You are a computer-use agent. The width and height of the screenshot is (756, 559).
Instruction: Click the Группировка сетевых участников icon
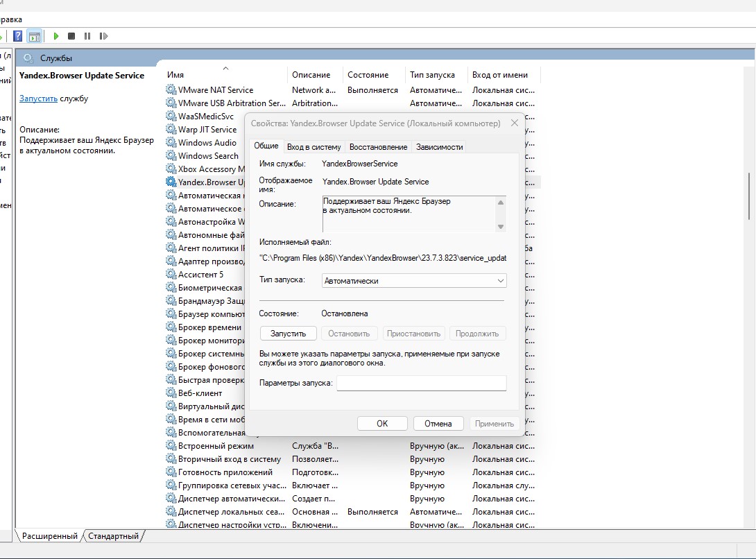(171, 485)
